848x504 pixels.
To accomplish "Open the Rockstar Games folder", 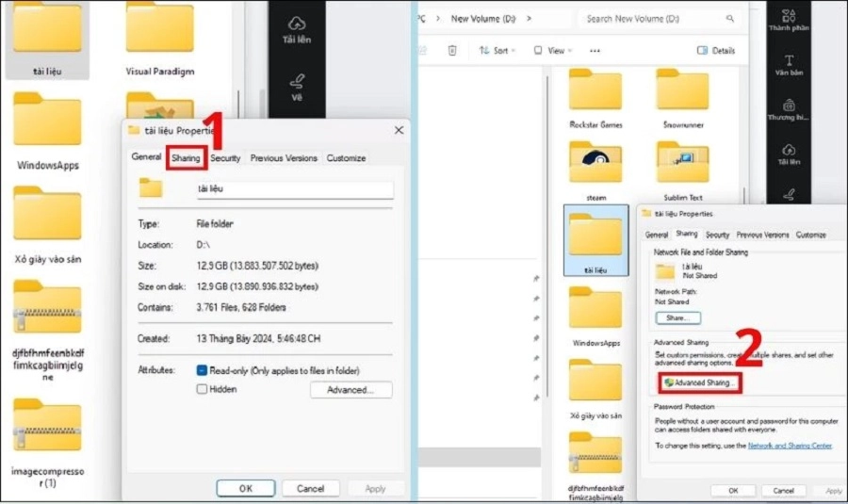I will [595, 92].
